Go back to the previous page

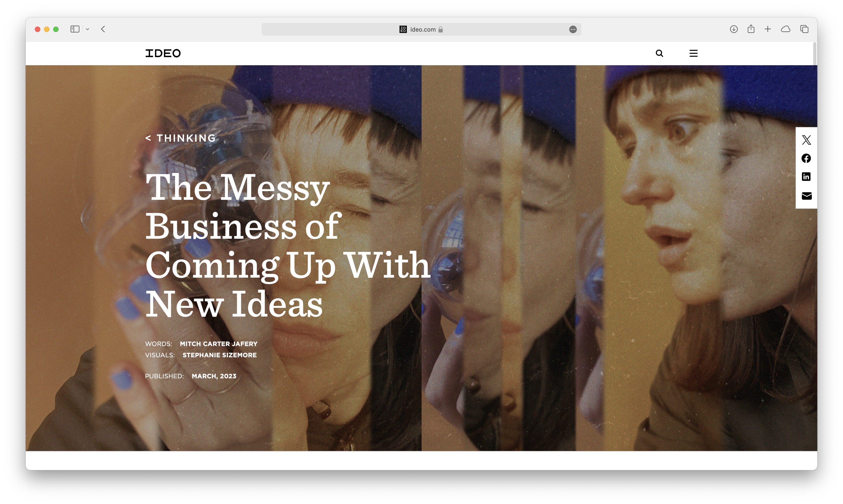coord(103,29)
